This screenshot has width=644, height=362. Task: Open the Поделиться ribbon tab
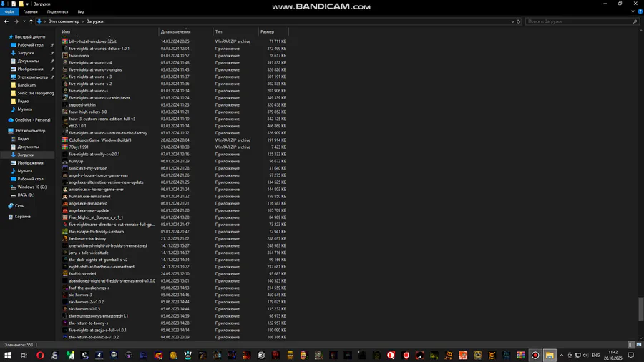pyautogui.click(x=57, y=11)
